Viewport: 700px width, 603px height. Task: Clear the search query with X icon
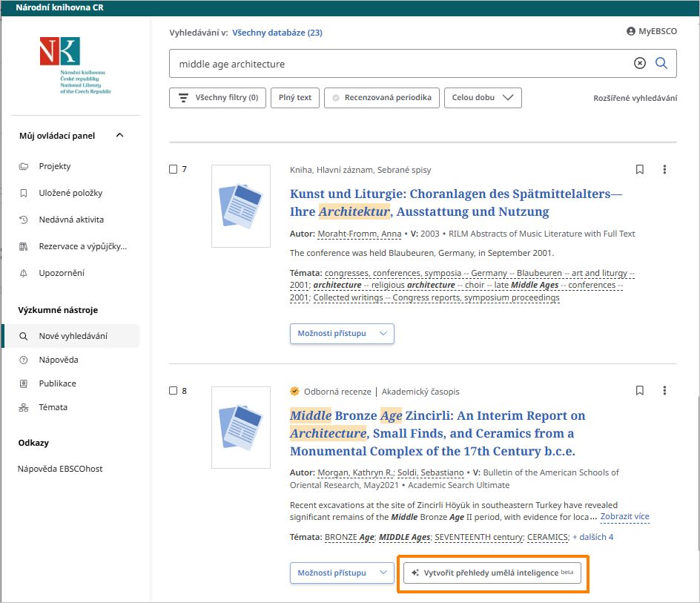(640, 64)
